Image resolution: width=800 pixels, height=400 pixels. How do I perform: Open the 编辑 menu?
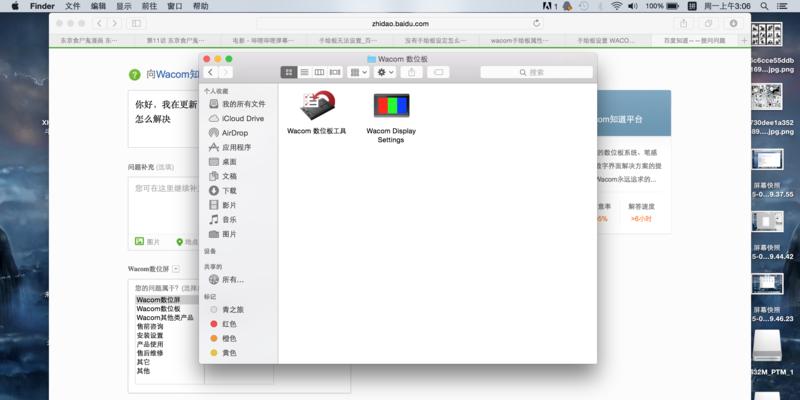(x=98, y=6)
